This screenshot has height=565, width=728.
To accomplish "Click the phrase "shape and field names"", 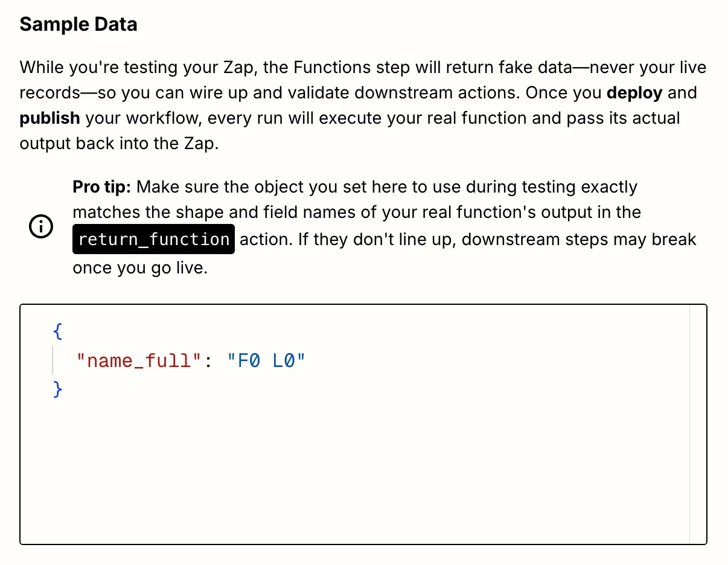I will click(252, 212).
